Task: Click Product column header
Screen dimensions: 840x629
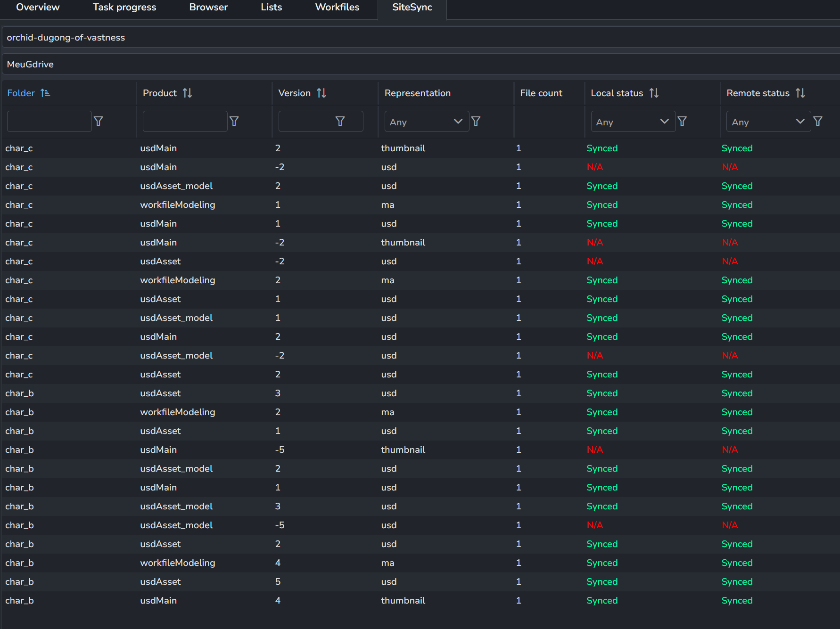Action: 160,93
